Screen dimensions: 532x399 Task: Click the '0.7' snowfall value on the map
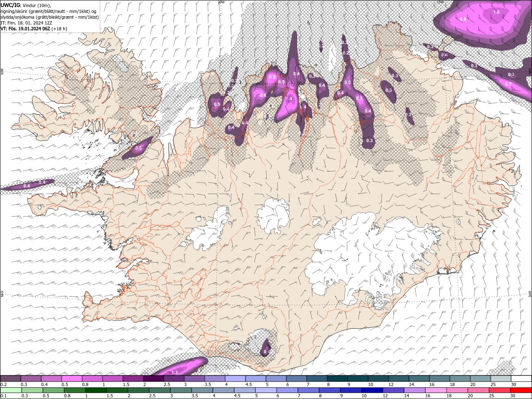tap(508, 84)
